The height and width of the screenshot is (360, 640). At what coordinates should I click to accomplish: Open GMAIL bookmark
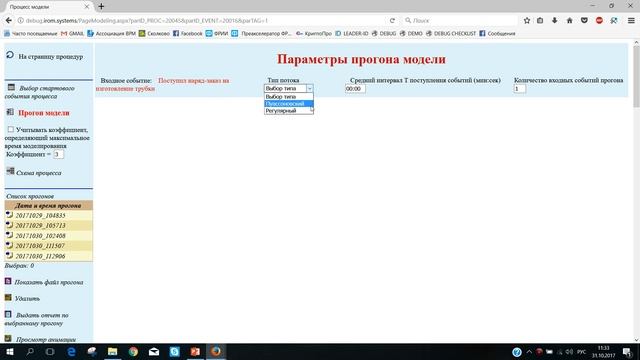coord(72,33)
